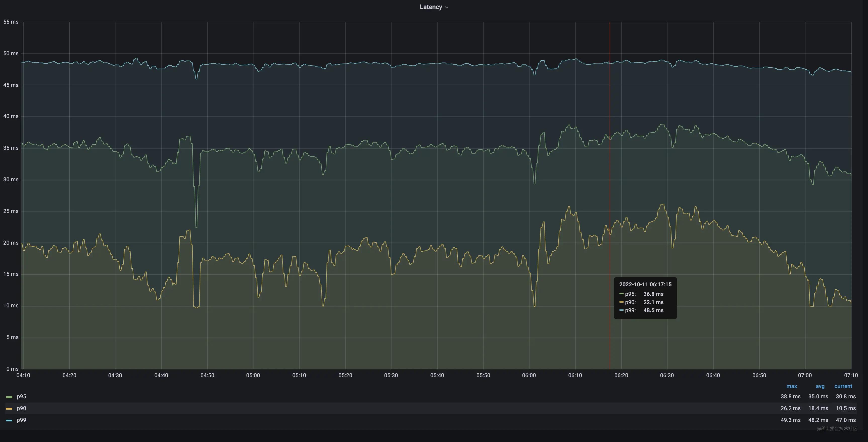Click the 50 ms y-axis label

click(x=11, y=53)
